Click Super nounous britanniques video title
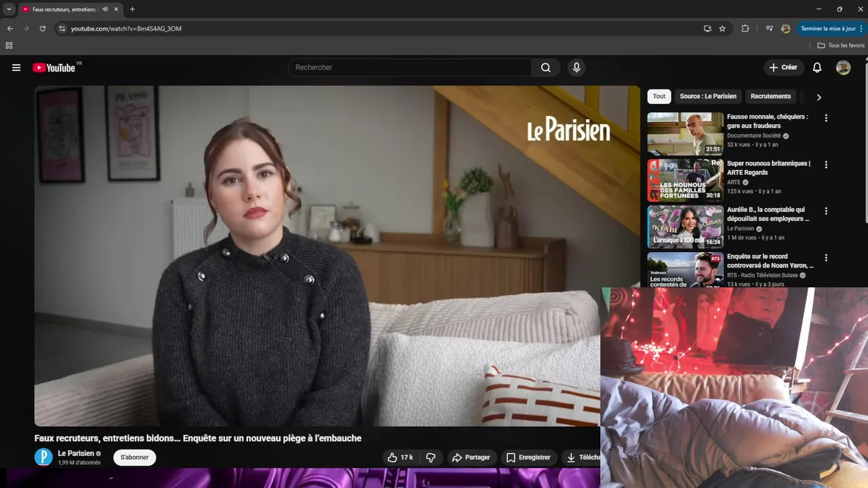 [769, 167]
